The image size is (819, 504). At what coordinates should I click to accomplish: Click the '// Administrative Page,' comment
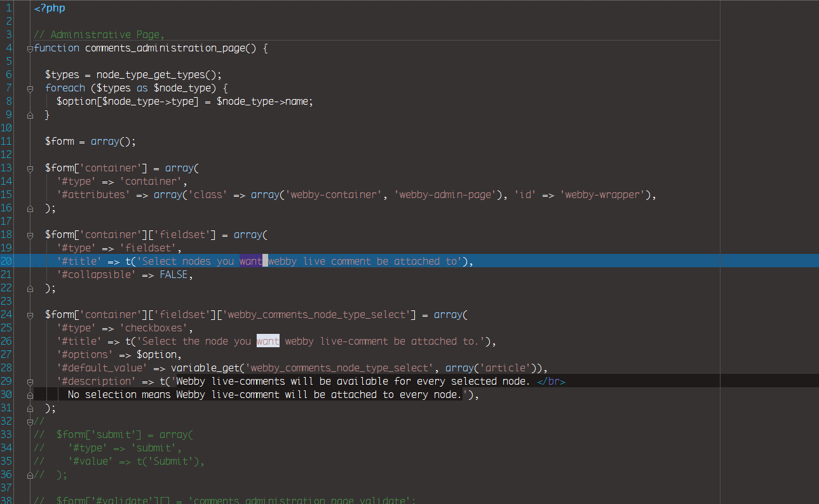tap(99, 35)
